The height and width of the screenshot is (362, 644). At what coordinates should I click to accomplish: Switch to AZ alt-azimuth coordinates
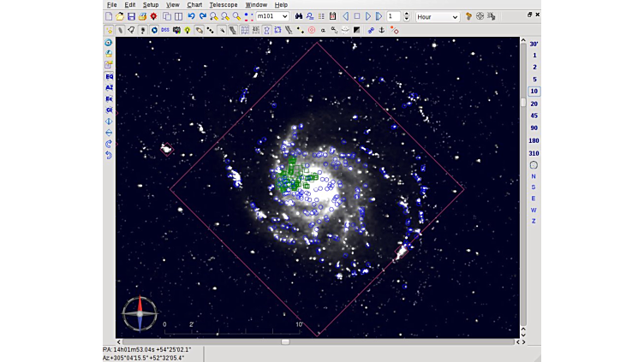pos(109,87)
